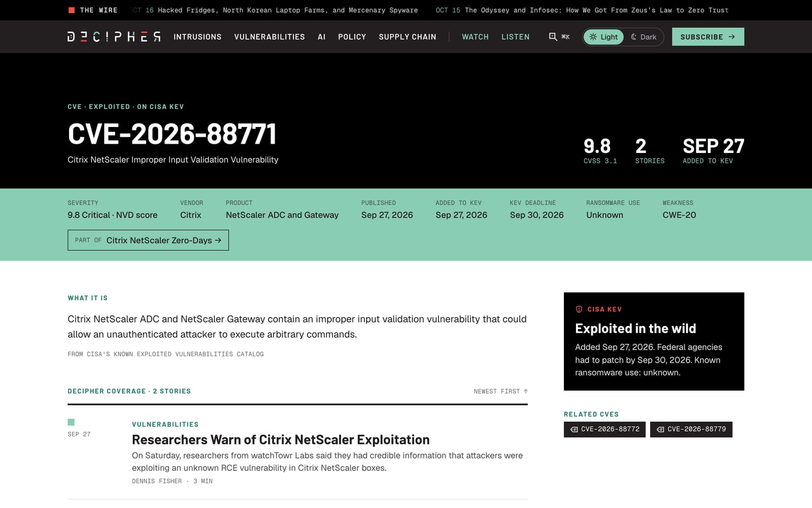The height and width of the screenshot is (508, 812).
Task: Open the Policy section
Action: tap(352, 37)
